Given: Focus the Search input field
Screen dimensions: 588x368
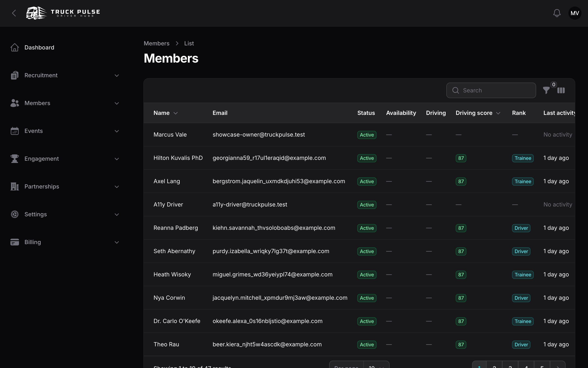Looking at the screenshot, I should 491,90.
